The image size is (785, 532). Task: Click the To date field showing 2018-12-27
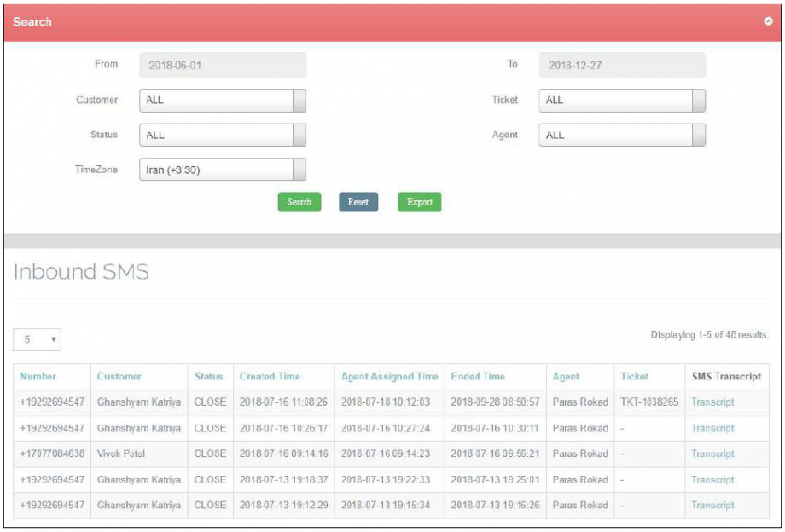(x=622, y=65)
